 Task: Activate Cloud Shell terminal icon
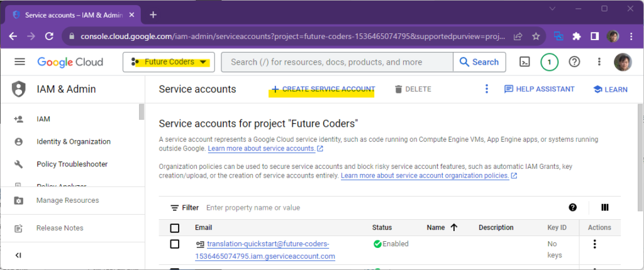click(x=525, y=62)
